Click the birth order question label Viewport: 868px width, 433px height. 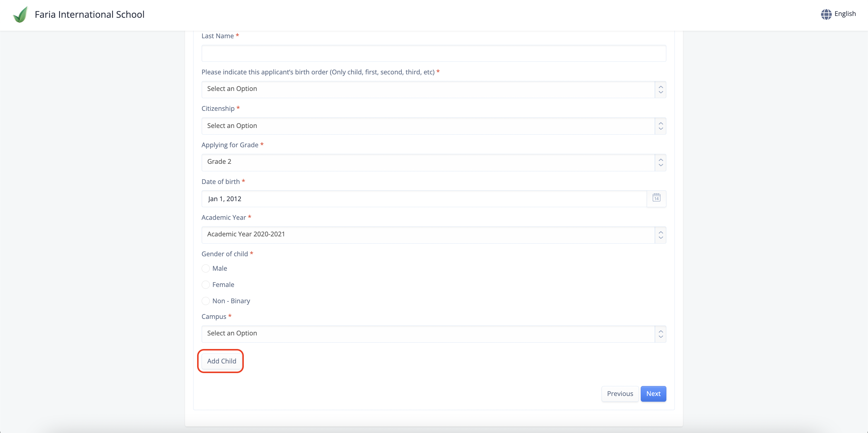click(318, 72)
